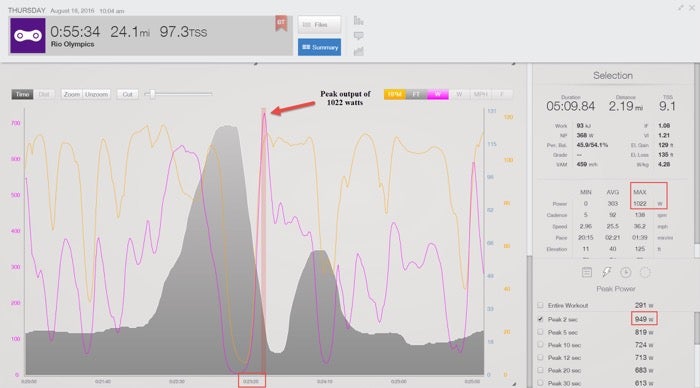Screen dimensions: 700x388
Task: Select the list summary icon in Selection panel
Action: 587,272
